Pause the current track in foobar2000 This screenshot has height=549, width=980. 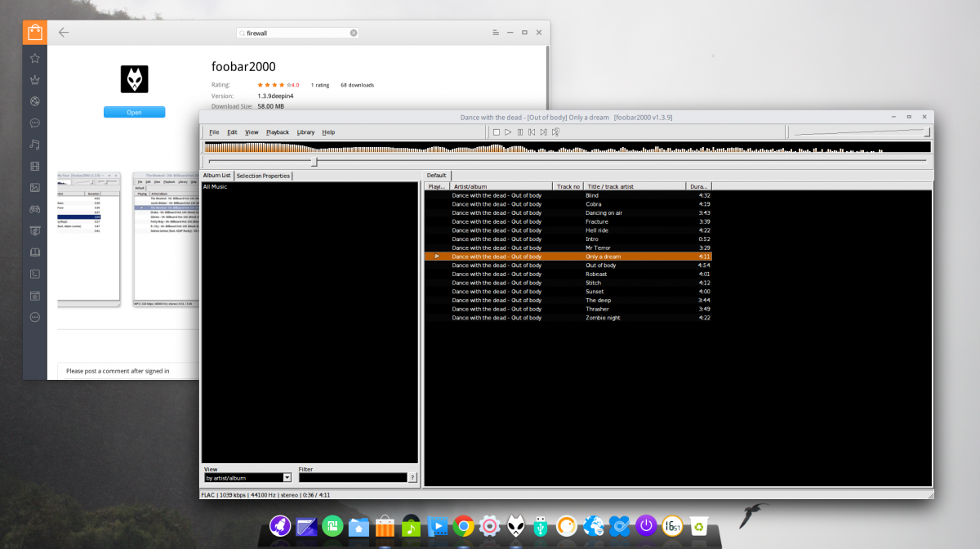pos(520,132)
